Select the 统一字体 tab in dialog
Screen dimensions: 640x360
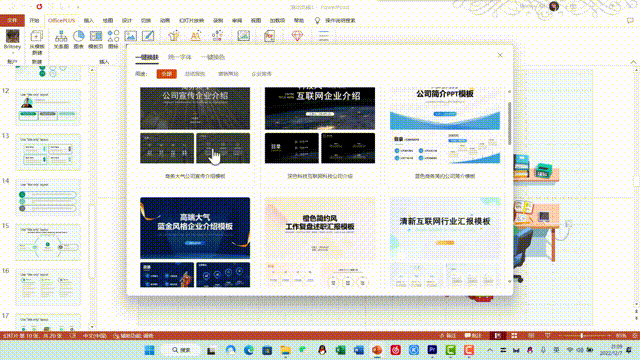180,57
